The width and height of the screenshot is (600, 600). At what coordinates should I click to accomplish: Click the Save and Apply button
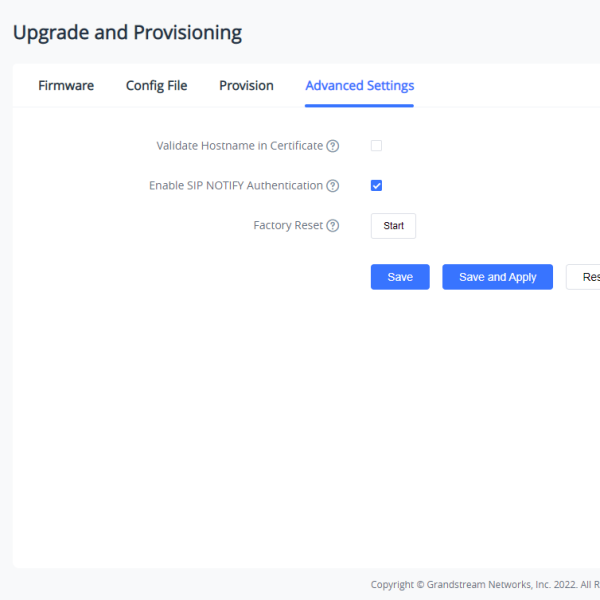497,277
